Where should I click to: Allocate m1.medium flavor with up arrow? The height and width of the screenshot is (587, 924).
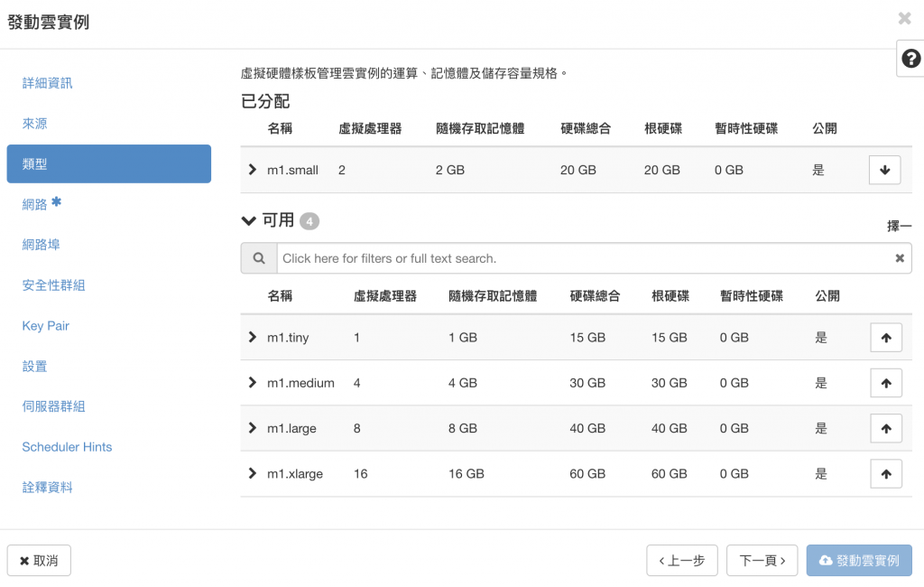(886, 383)
